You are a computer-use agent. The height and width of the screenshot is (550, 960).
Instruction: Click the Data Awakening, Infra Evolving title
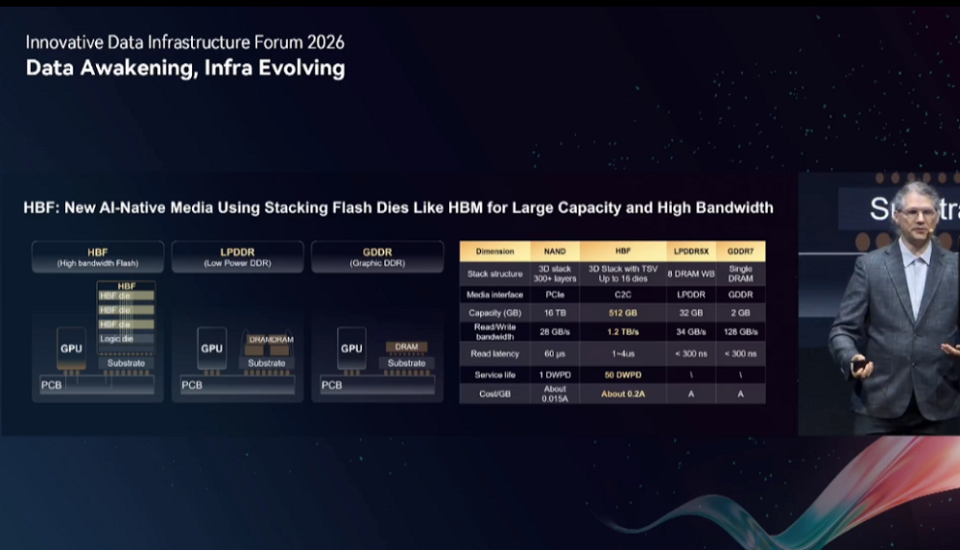[x=186, y=68]
